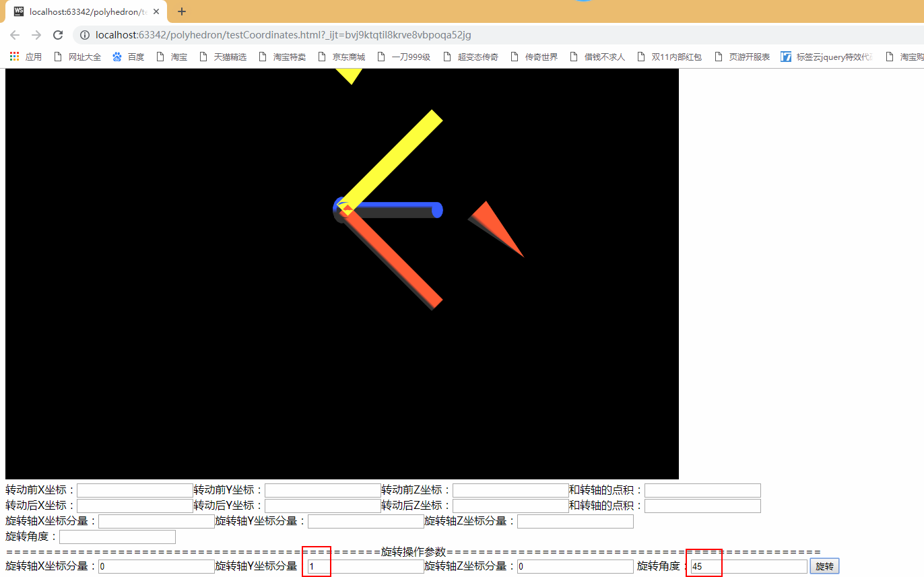Click the upper 旋转轴Y坐标分量 output field
The height and width of the screenshot is (577, 924).
coord(366,521)
